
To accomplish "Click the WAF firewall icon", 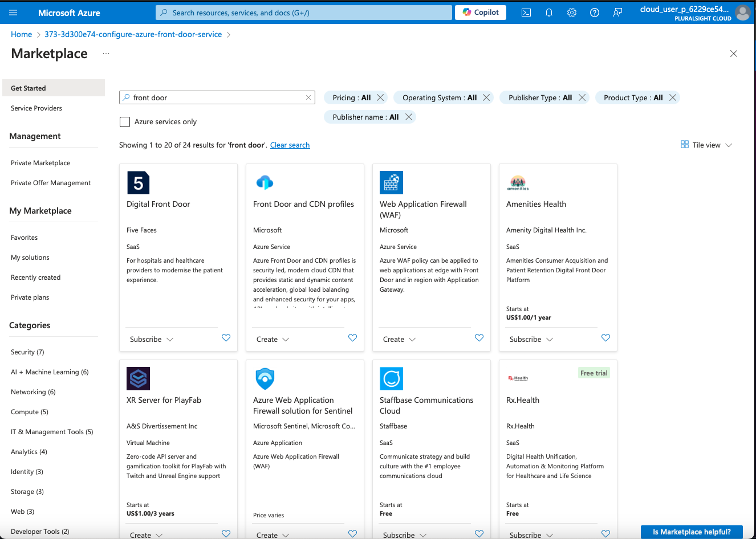I will [391, 183].
